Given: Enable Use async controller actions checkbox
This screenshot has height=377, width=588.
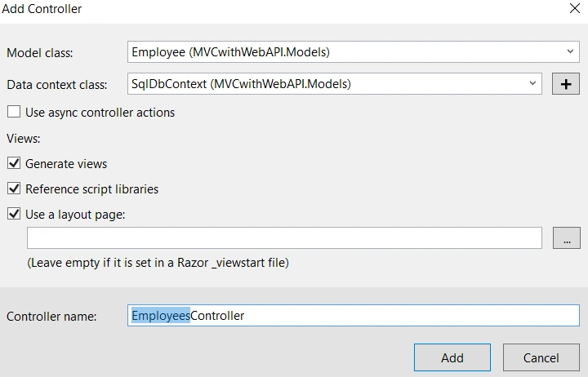Looking at the screenshot, I should click(x=14, y=112).
